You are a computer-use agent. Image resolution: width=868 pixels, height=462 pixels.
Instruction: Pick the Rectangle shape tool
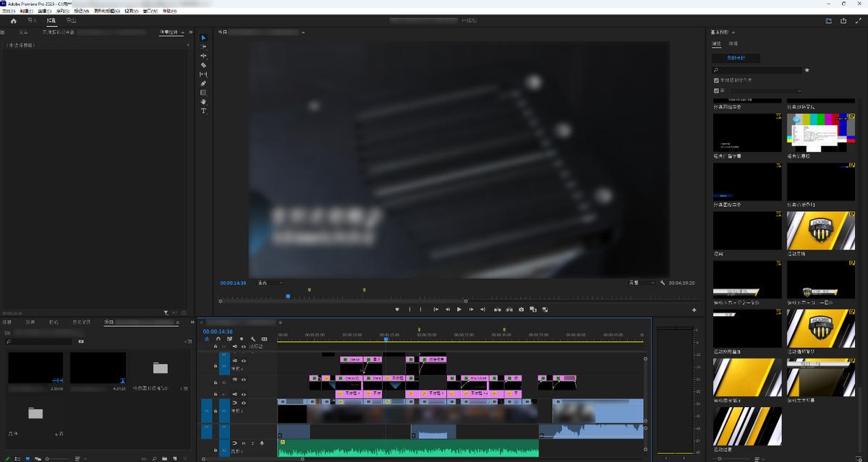click(x=203, y=93)
